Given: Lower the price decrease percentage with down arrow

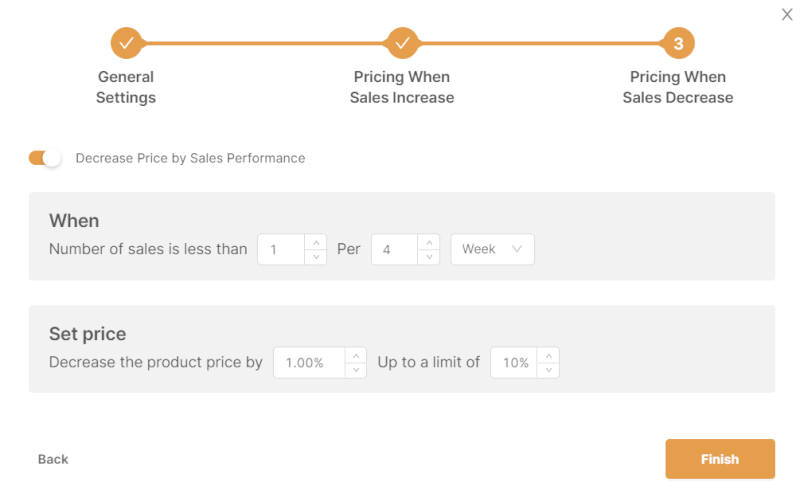Looking at the screenshot, I should [x=357, y=370].
